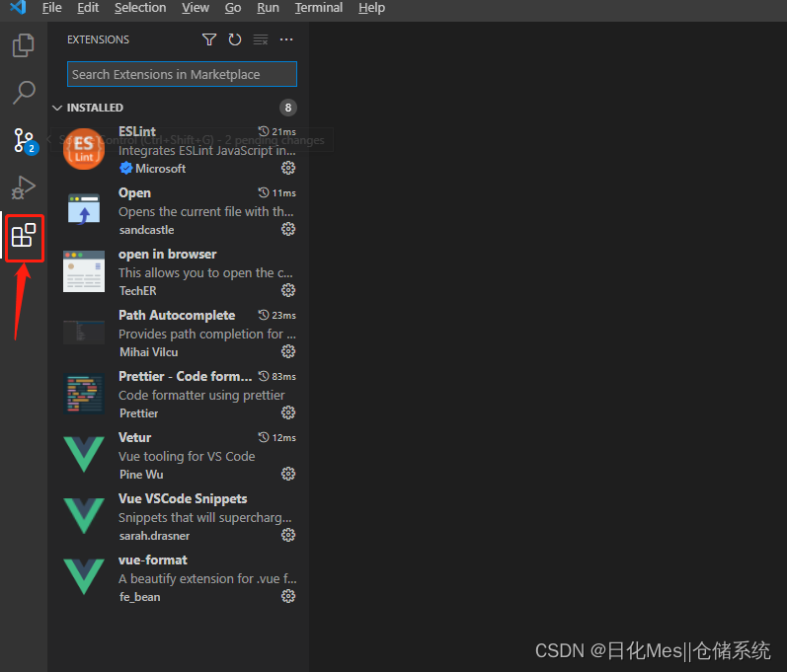Click the sandcastle Open extension icon

tap(84, 209)
